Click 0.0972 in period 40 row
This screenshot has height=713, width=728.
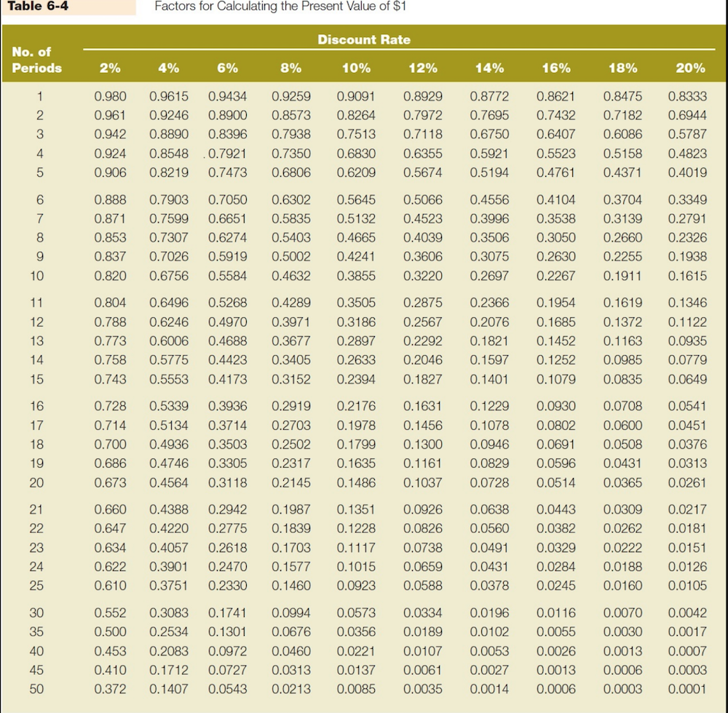(227, 651)
